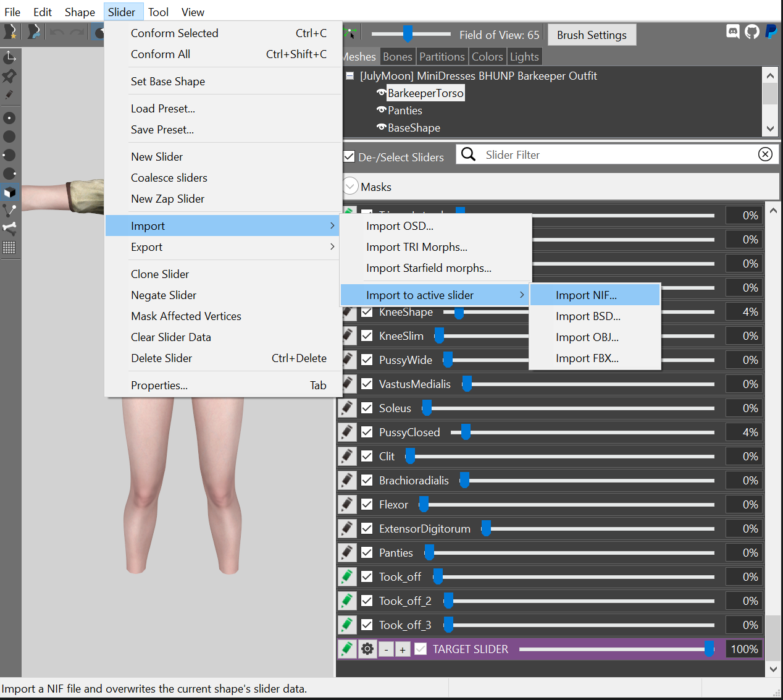
Task: Click the TARGET SLIDER handle
Action: point(710,648)
